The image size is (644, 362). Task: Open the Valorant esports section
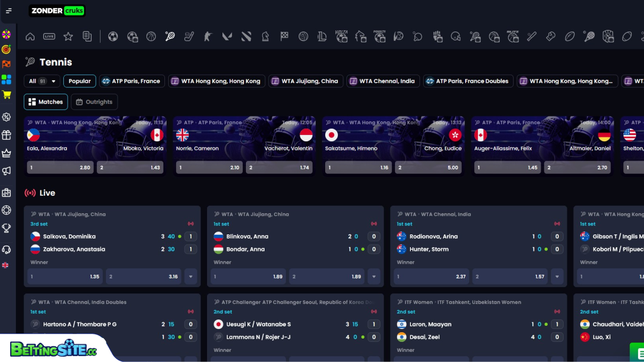coord(227,36)
